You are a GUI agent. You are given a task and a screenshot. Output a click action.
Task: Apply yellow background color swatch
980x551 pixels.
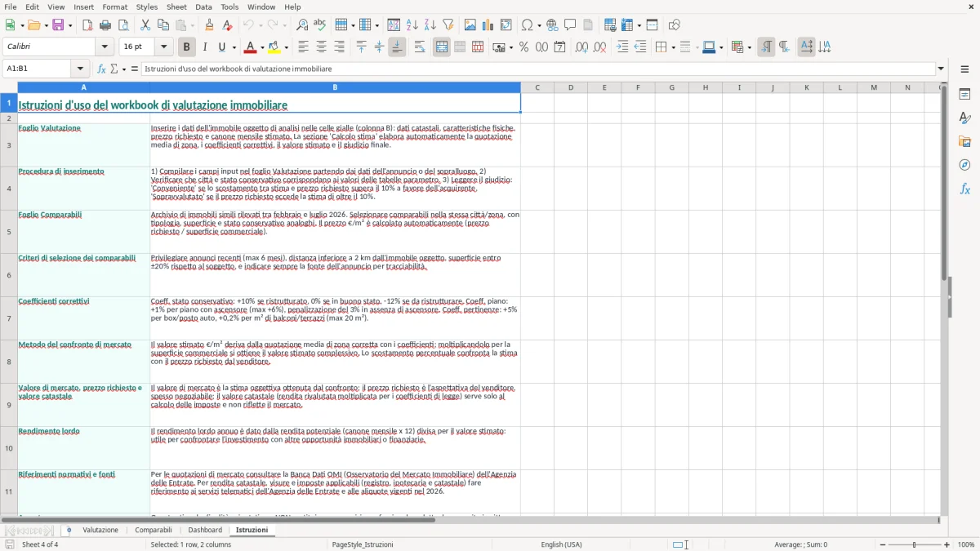[x=275, y=47]
